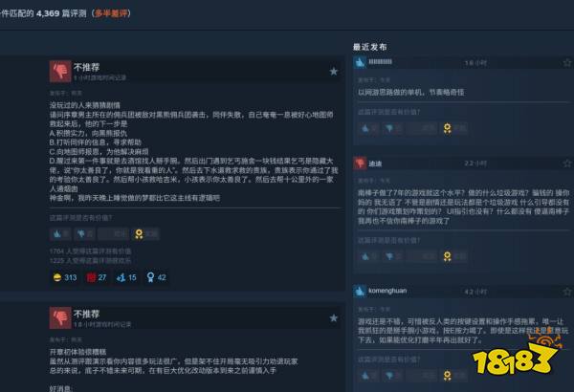Click the star outline on the topmost recent review
Image resolution: width=574 pixels, height=392 pixels.
[x=567, y=63]
